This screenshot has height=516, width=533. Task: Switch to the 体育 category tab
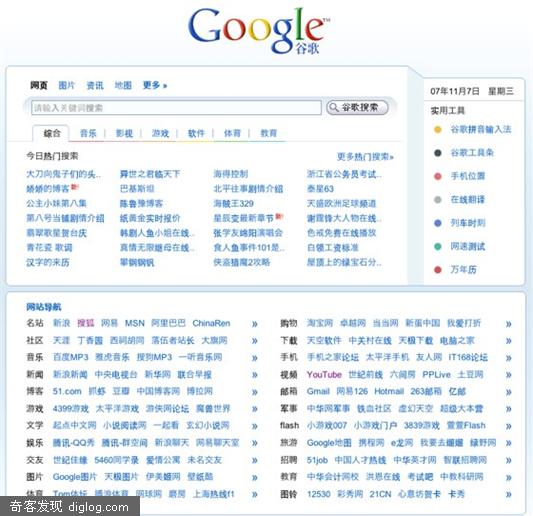232,133
